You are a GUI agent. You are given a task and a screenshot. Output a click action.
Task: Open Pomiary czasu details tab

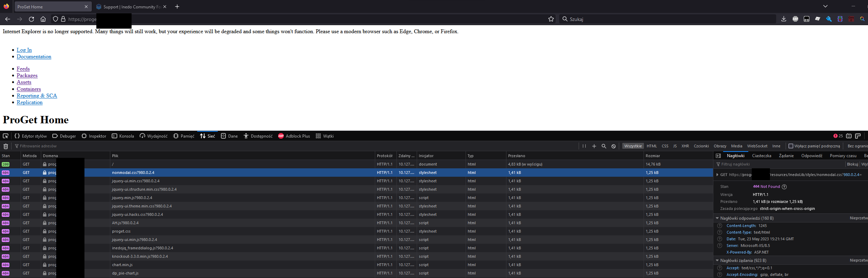(x=843, y=156)
